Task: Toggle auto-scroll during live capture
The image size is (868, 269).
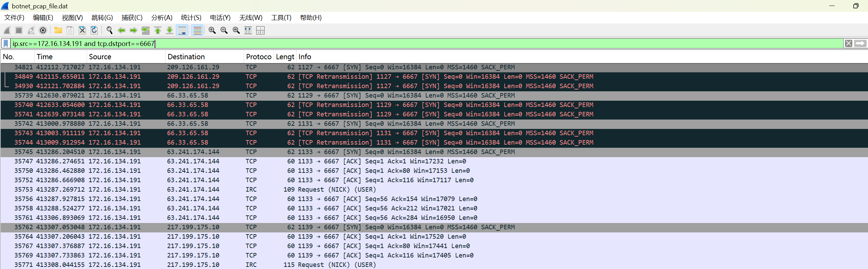Action: pos(182,31)
